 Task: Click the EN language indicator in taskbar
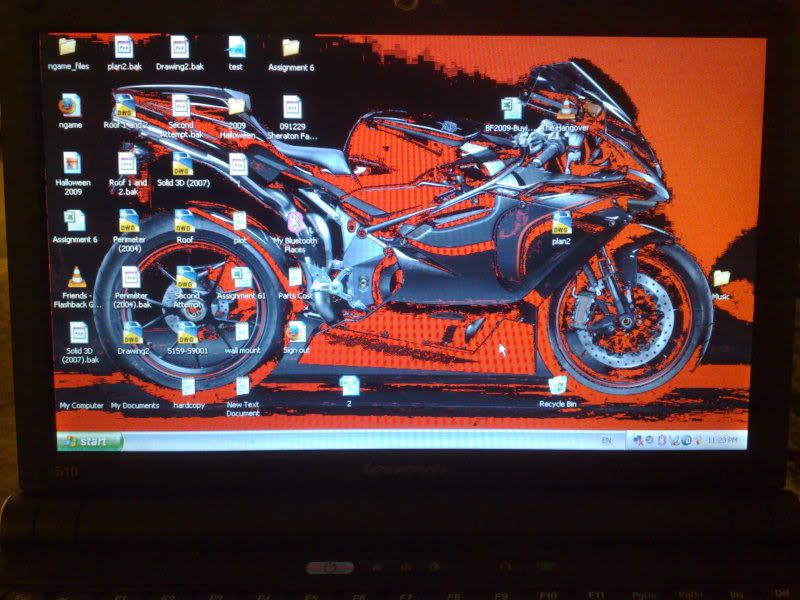point(606,441)
